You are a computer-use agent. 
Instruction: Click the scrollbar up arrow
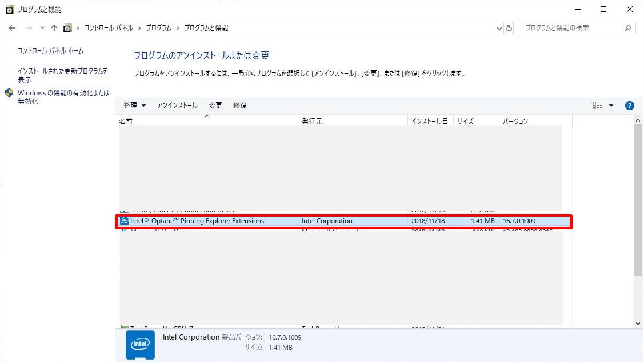pyautogui.click(x=638, y=120)
